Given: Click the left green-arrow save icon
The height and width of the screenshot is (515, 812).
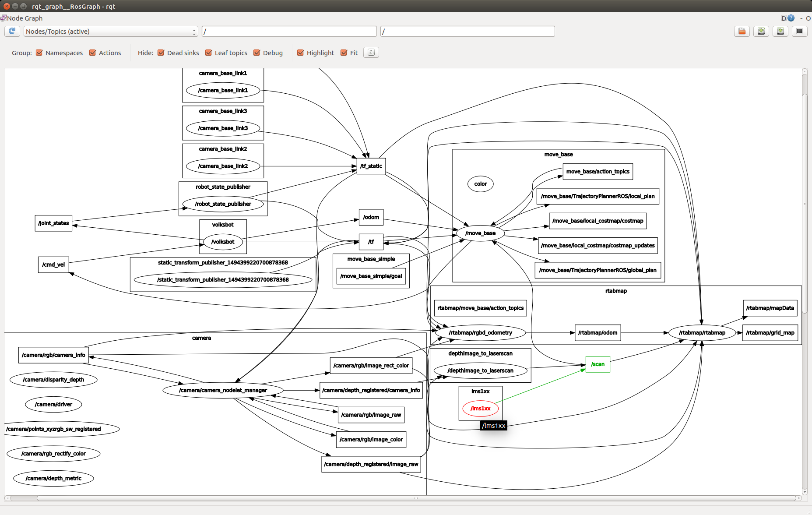Looking at the screenshot, I should coord(761,31).
